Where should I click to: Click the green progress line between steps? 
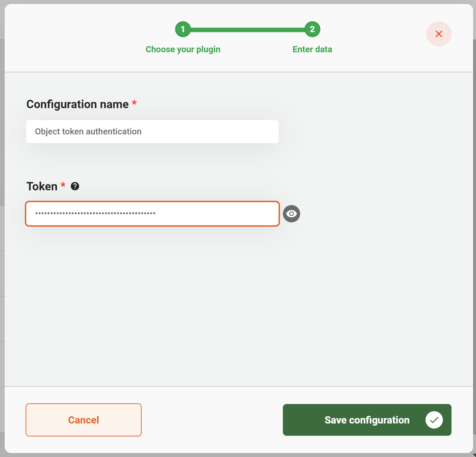[248, 30]
